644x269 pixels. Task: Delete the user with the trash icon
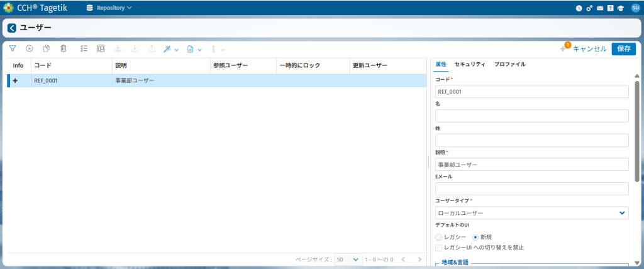pyautogui.click(x=64, y=48)
